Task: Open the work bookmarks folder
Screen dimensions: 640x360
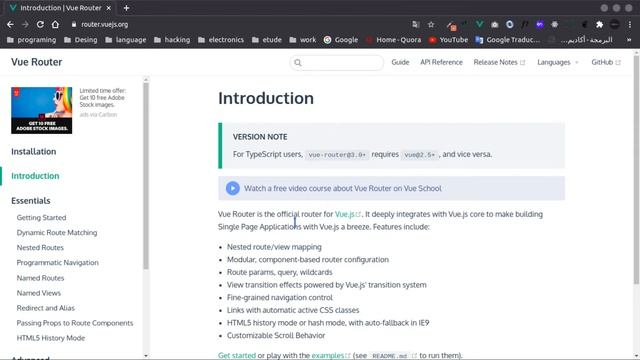Action: (303, 40)
